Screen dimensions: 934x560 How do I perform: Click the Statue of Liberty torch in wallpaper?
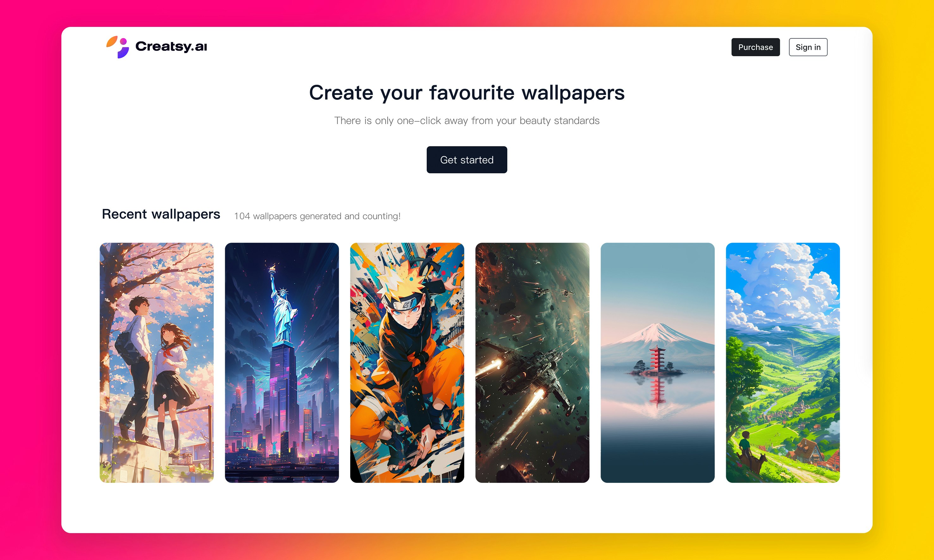pos(272,268)
